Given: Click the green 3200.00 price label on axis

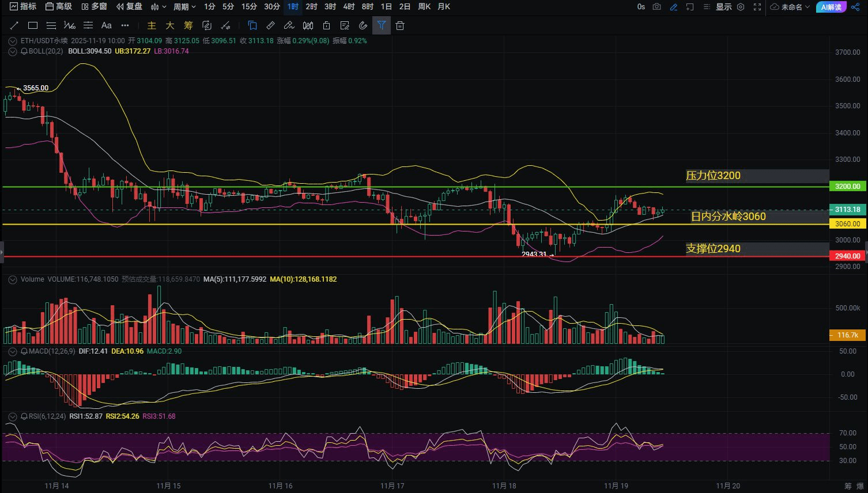Looking at the screenshot, I should 847,187.
